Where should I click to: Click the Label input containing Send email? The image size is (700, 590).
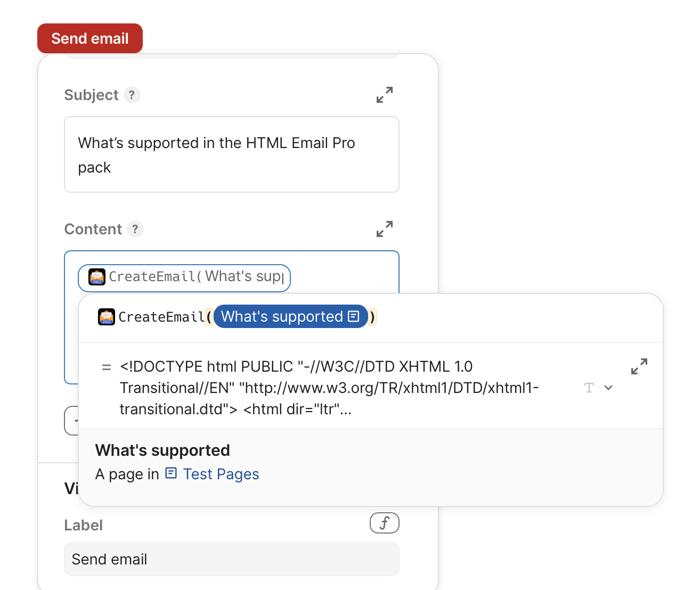232,559
